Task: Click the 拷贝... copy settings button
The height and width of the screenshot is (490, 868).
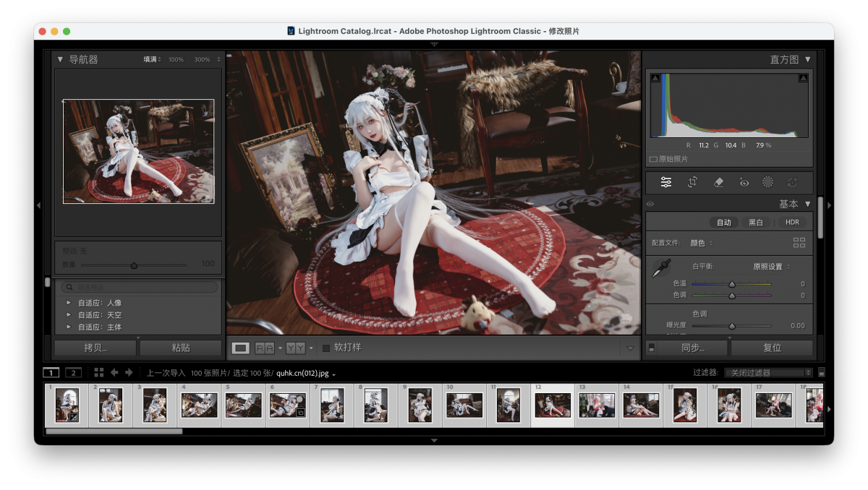Action: 95,348
